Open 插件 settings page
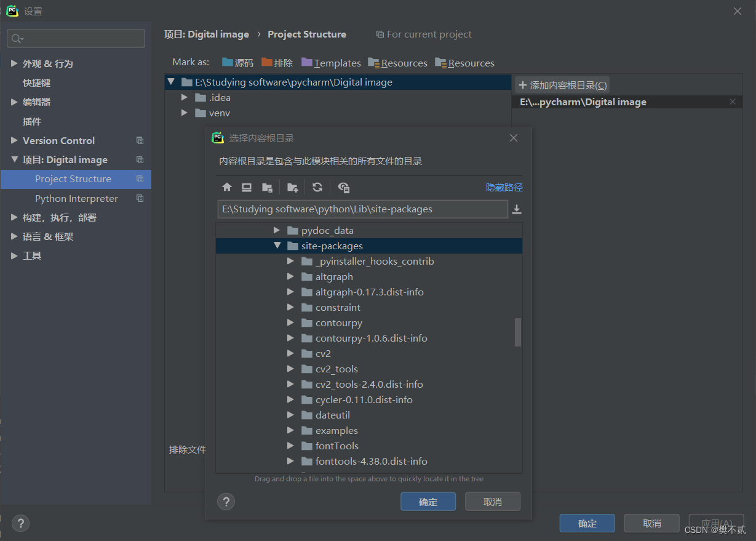 (x=32, y=121)
